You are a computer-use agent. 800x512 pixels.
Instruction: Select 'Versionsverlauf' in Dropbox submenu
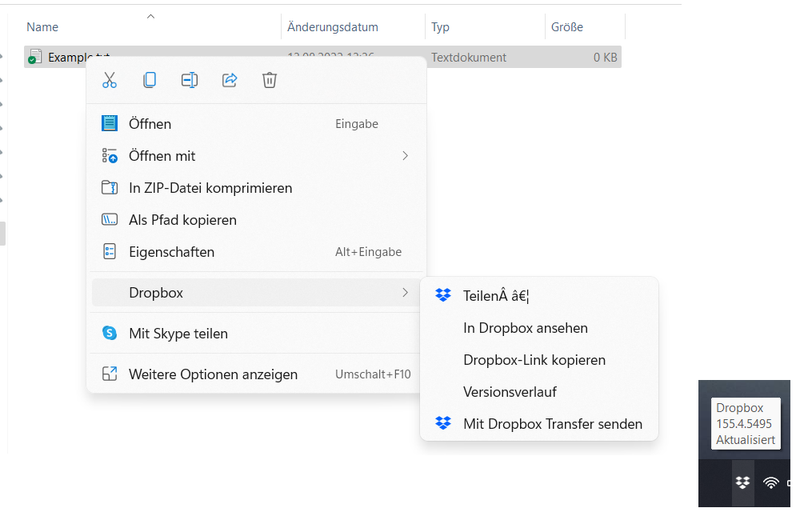510,392
